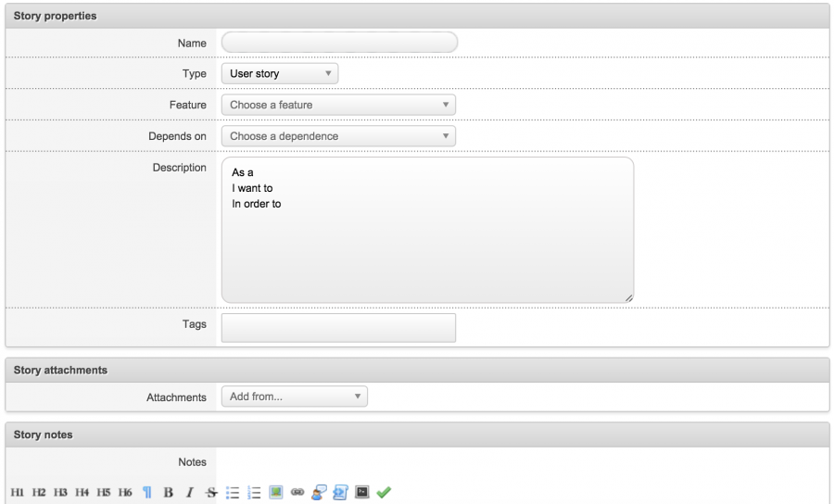Image resolution: width=834 pixels, height=504 pixels.
Task: Click the Story properties section header
Action: point(418,16)
